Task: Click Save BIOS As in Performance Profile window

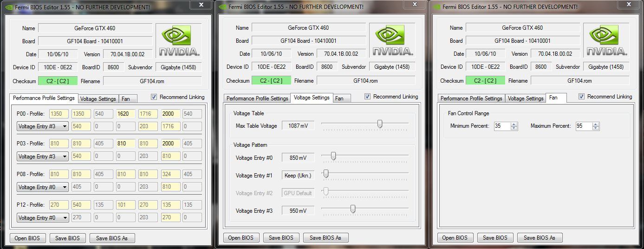Action: tap(112, 238)
